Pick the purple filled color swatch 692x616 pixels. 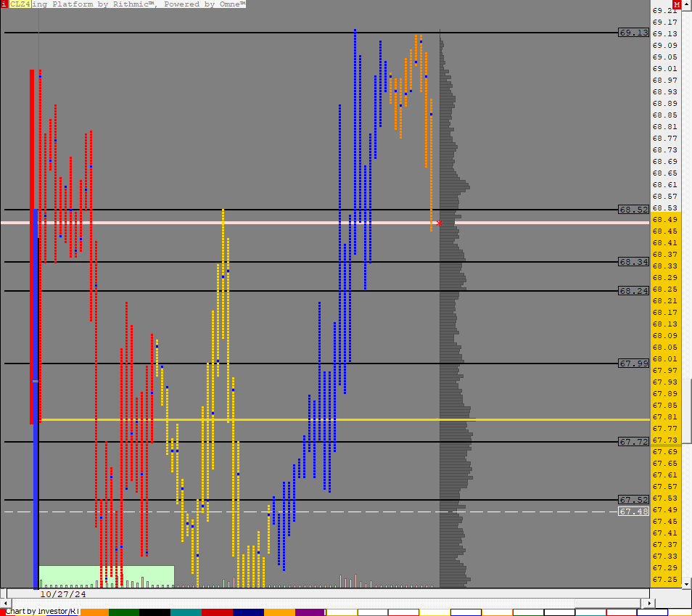(x=310, y=612)
